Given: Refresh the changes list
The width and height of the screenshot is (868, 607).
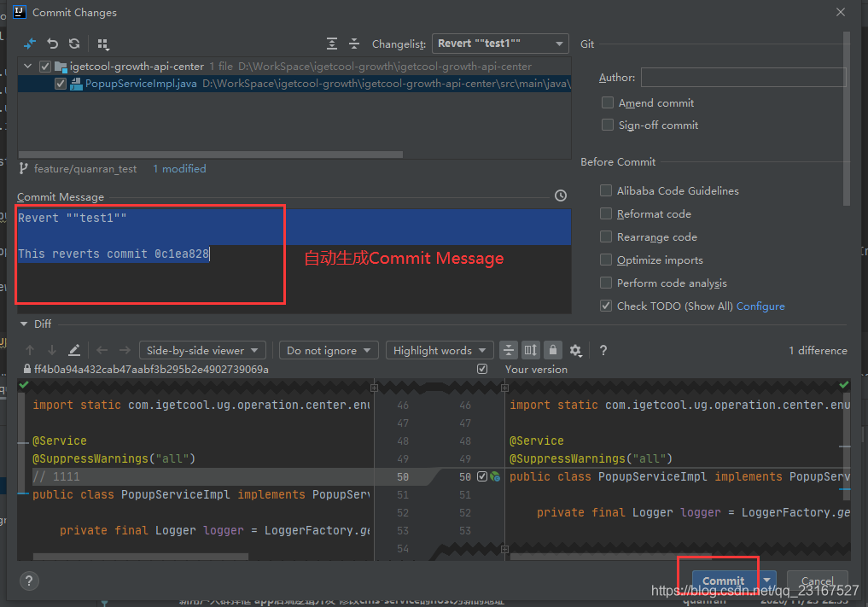Looking at the screenshot, I should click(74, 44).
